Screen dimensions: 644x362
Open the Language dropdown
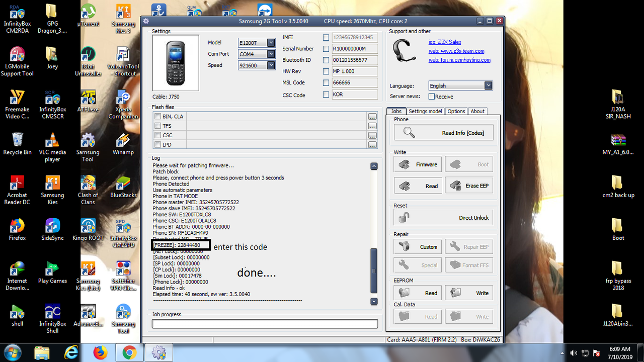coord(488,86)
